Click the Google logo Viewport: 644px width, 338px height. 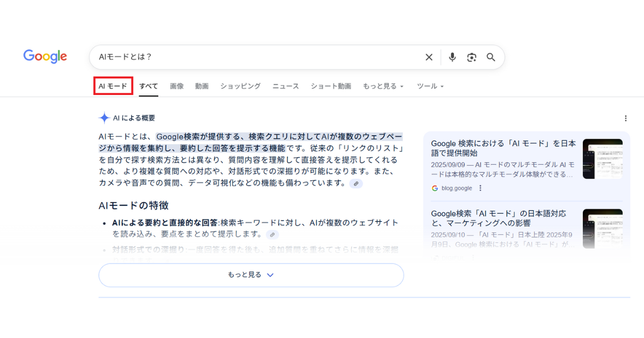coord(45,56)
